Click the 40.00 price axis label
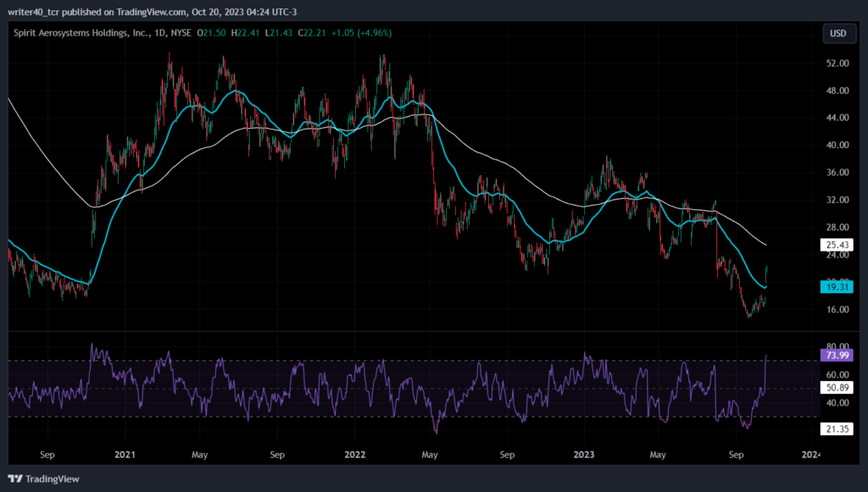The image size is (868, 492). 837,145
